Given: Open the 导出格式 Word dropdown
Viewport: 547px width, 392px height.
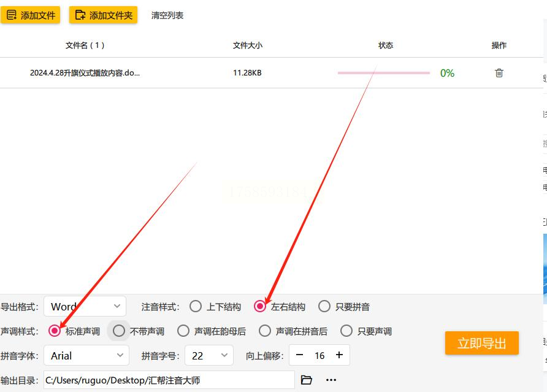Looking at the screenshot, I should pos(85,307).
